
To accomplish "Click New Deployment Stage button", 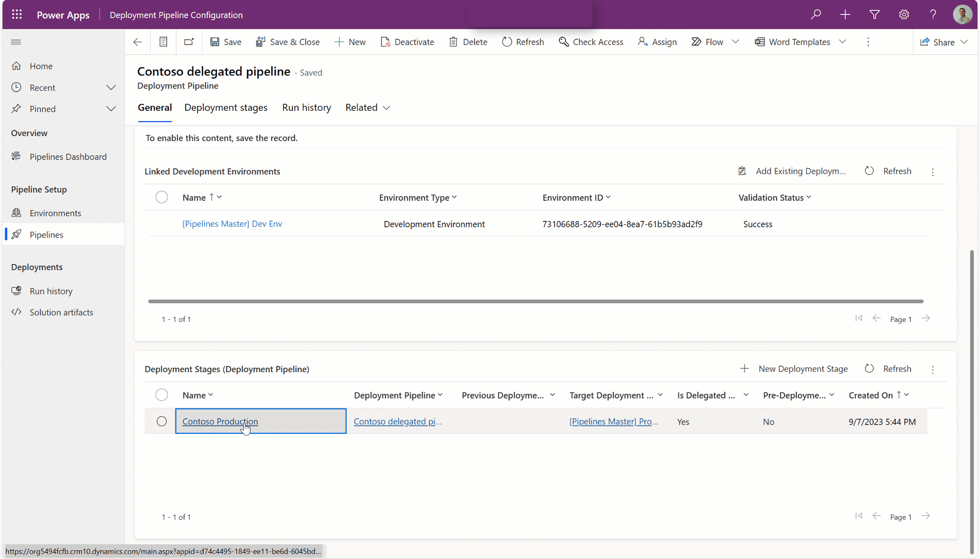I will tap(794, 369).
